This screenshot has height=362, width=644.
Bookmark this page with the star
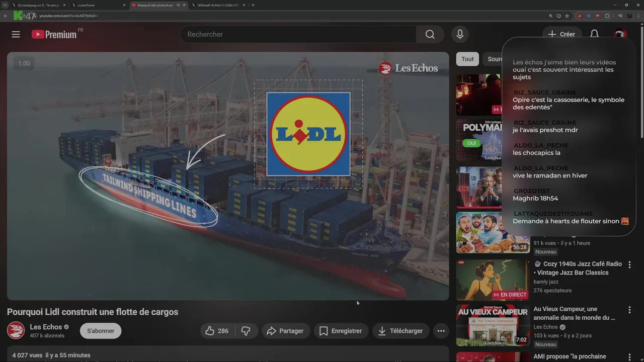coord(567,16)
